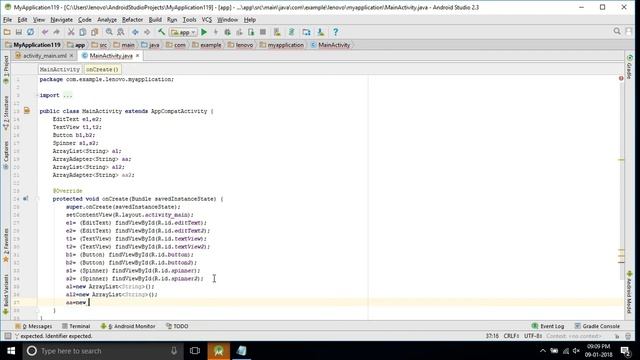Screen dimensions: 640x360
Task: Click MyApplication119 in the navigation breadcrumb
Action: (33, 45)
